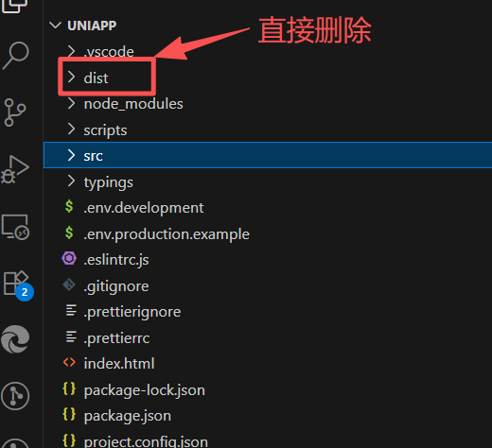
Task: Open the Source Control view
Action: (14, 112)
